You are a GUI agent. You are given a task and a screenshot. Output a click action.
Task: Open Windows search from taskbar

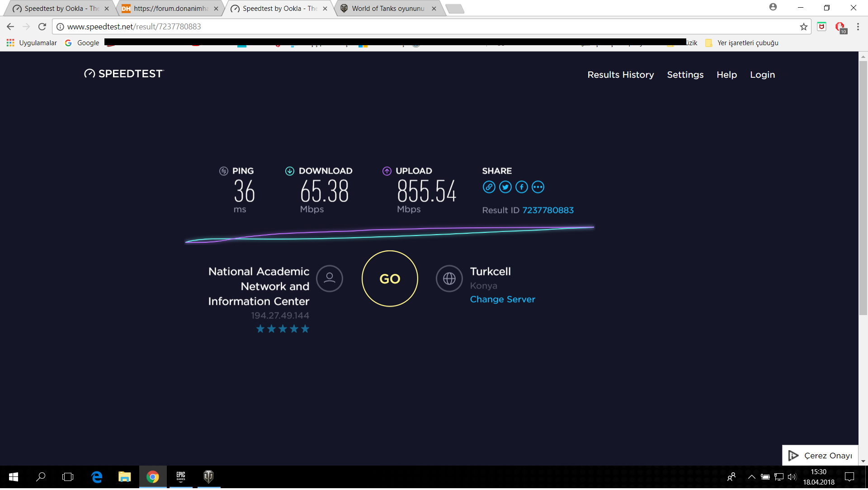(41, 477)
